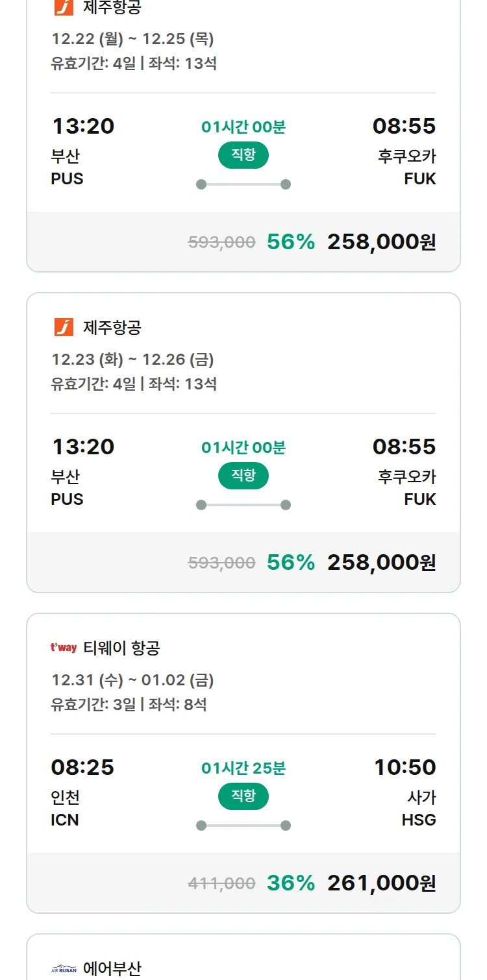The height and width of the screenshot is (980, 487).
Task: Click the route line on the t'way flight
Action: click(x=243, y=826)
